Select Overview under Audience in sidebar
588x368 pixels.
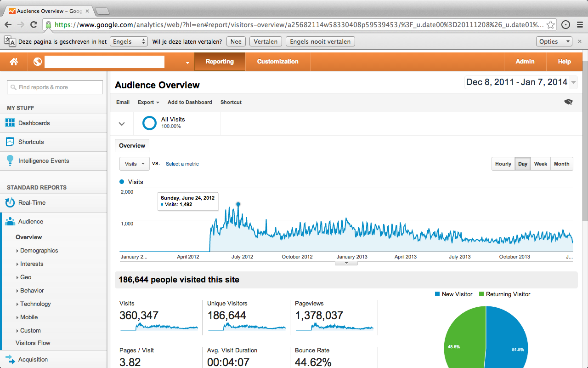tap(28, 237)
